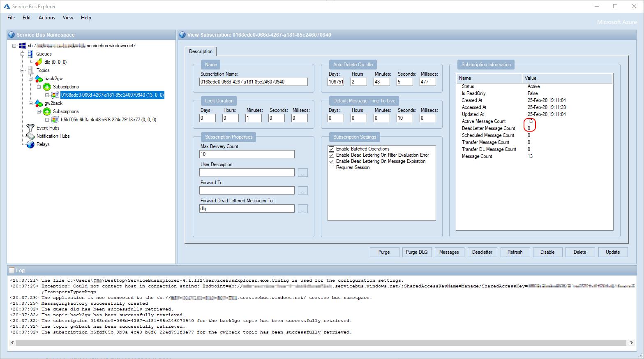The width and height of the screenshot is (644, 359).
Task: Expand subscription b5fdf05b node
Action: pos(47,120)
